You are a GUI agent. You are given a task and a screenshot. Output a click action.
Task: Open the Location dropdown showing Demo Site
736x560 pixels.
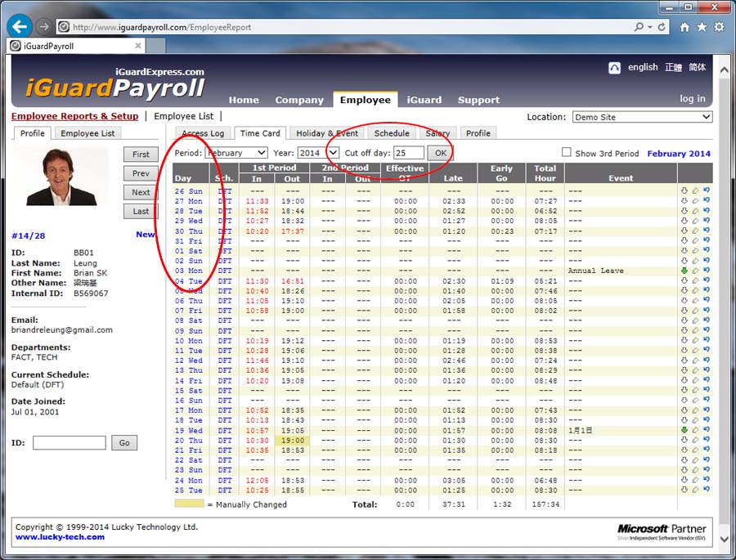coord(642,117)
